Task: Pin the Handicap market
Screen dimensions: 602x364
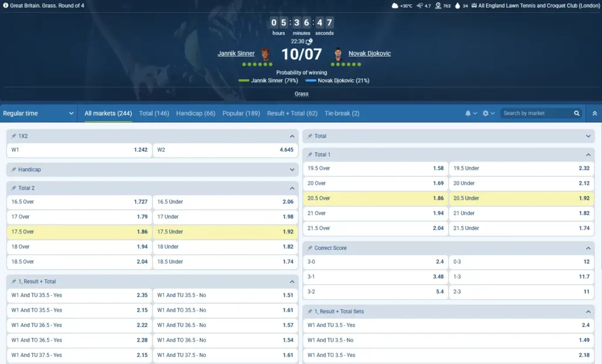Action: [14, 169]
